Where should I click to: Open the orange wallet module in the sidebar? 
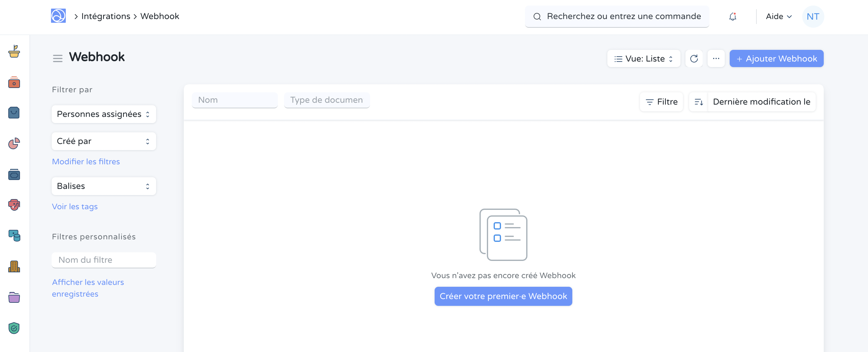click(14, 82)
